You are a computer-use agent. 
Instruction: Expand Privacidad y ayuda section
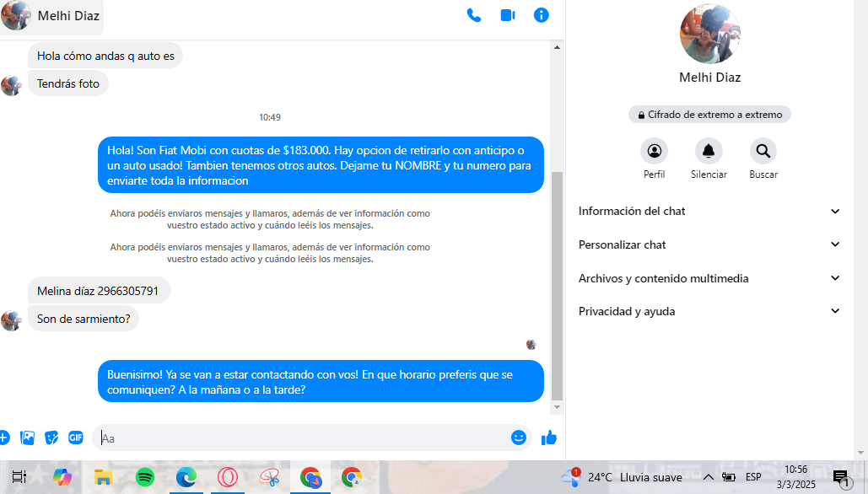click(709, 311)
